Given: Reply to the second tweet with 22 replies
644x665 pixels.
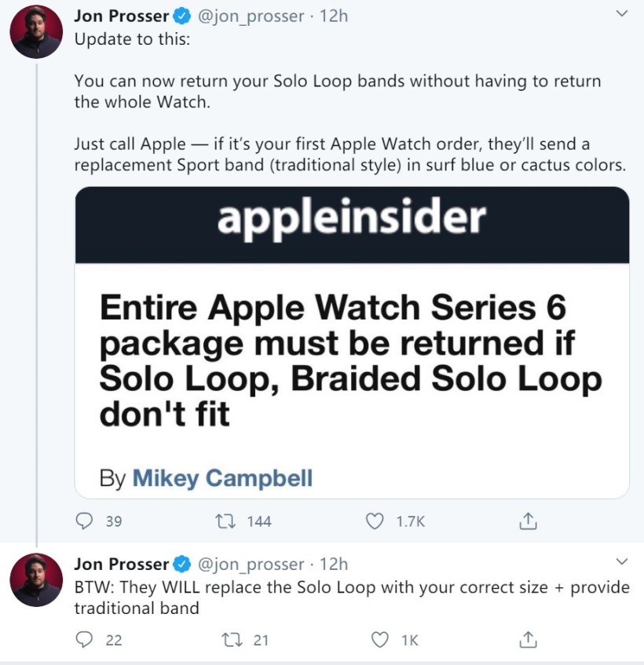Looking at the screenshot, I should click(84, 640).
